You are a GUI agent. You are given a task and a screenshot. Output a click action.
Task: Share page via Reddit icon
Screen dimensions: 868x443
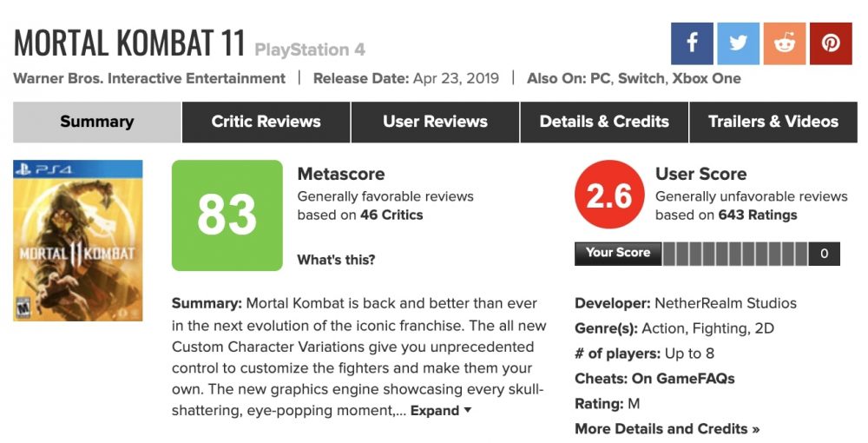click(x=785, y=43)
